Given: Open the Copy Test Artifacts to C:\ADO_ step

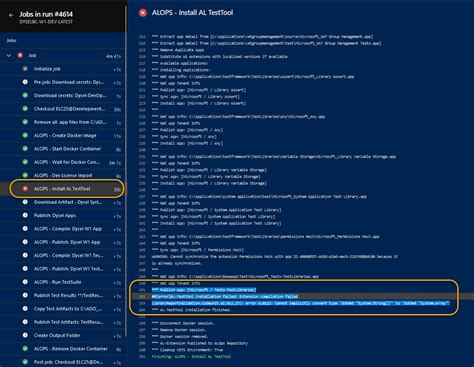Looking at the screenshot, I should pos(62,309).
